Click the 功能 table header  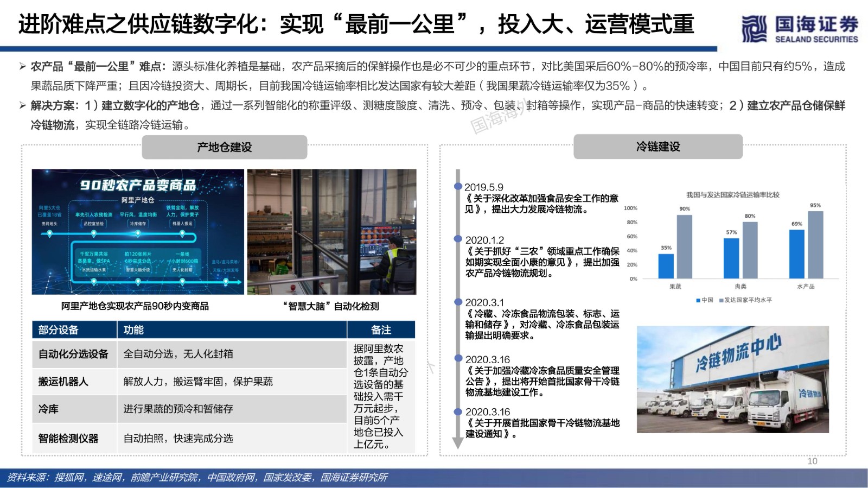232,329
